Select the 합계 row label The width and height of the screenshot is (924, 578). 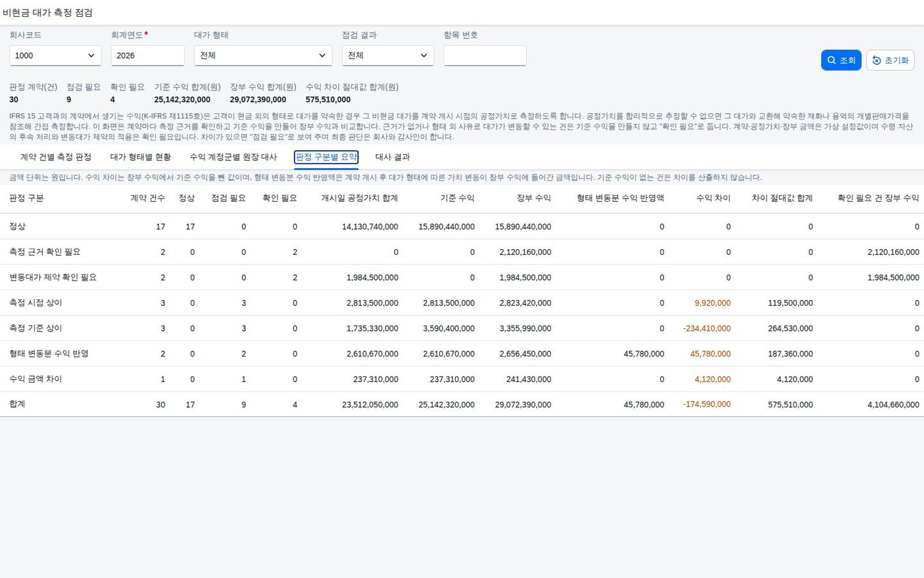[x=17, y=405]
